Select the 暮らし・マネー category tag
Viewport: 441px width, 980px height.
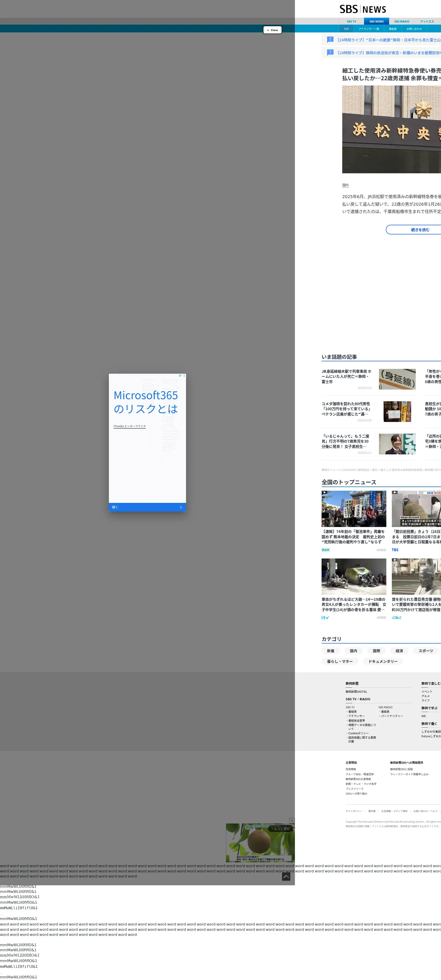point(339,661)
